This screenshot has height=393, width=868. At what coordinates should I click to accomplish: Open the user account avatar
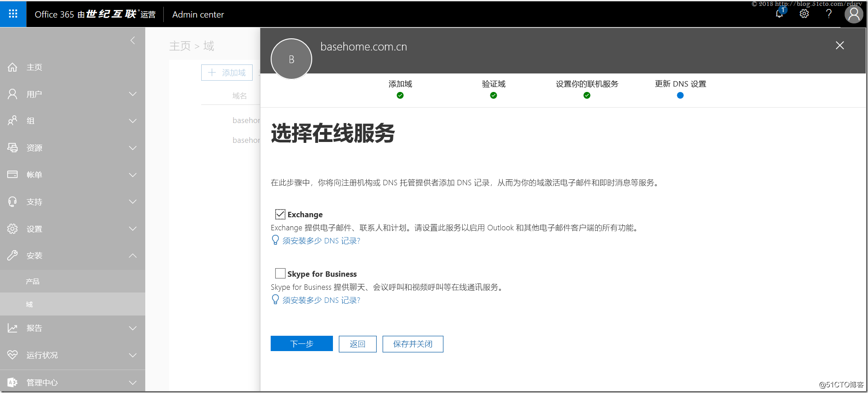tap(854, 14)
